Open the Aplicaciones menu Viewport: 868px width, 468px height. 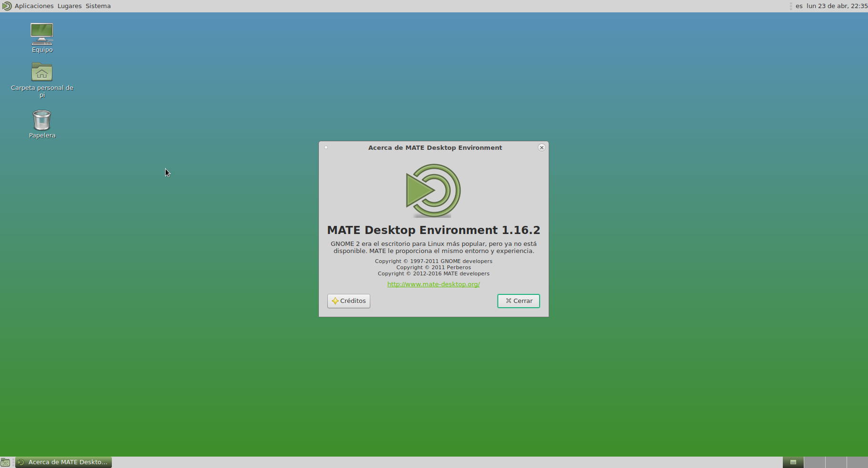point(34,6)
